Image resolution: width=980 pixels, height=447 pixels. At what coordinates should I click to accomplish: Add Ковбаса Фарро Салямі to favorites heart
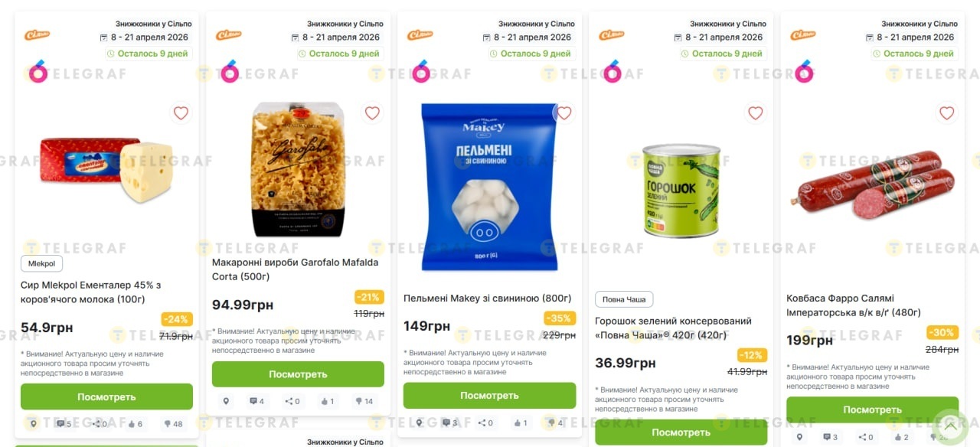click(946, 113)
